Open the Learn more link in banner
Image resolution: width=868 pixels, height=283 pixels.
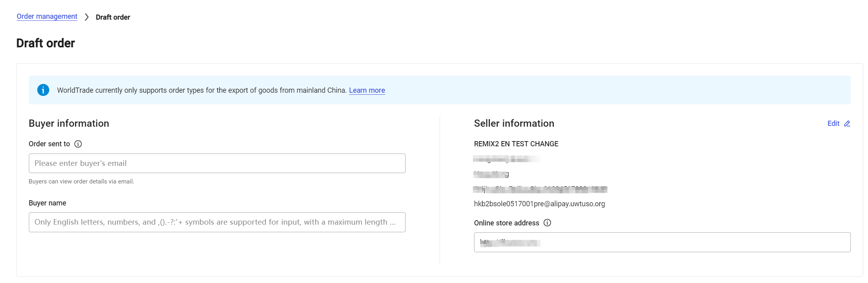(367, 90)
